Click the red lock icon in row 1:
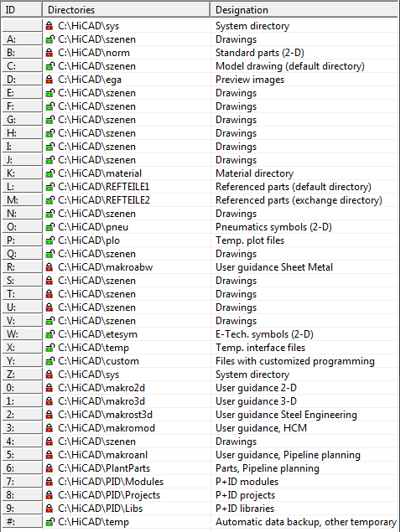 click(49, 401)
